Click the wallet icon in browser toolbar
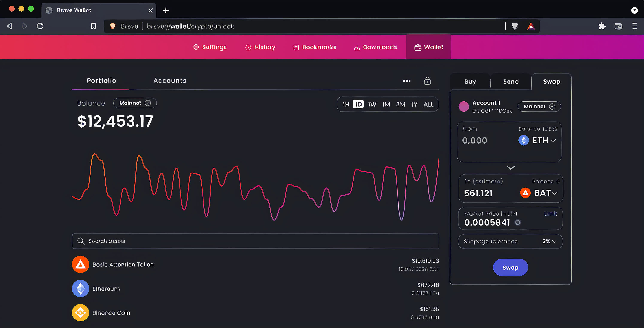The image size is (644, 328). coord(618,26)
